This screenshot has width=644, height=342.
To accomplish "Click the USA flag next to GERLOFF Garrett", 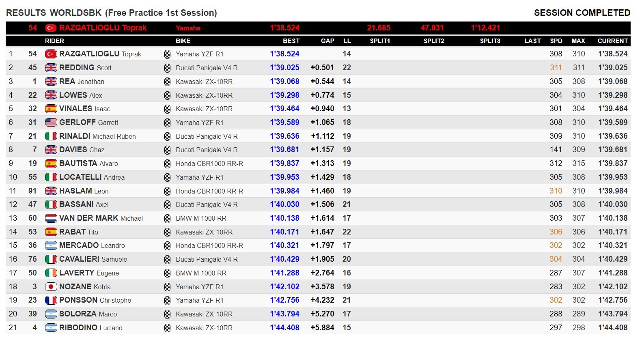I will coord(51,123).
